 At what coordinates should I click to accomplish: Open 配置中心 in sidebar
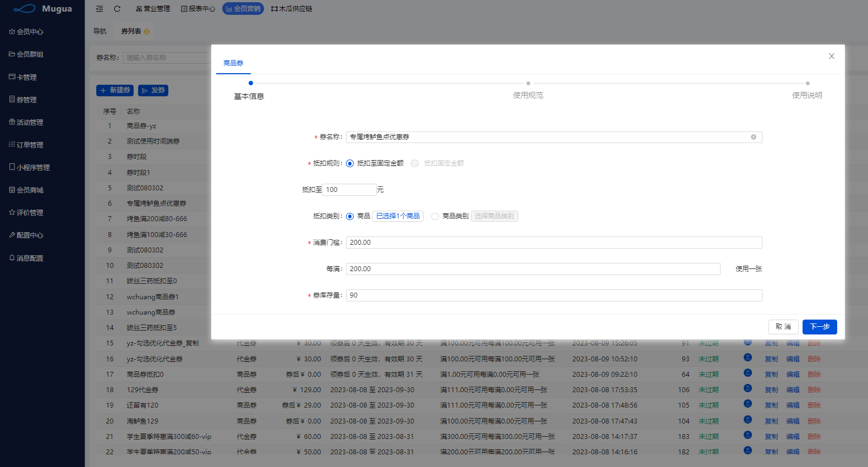tap(26, 235)
